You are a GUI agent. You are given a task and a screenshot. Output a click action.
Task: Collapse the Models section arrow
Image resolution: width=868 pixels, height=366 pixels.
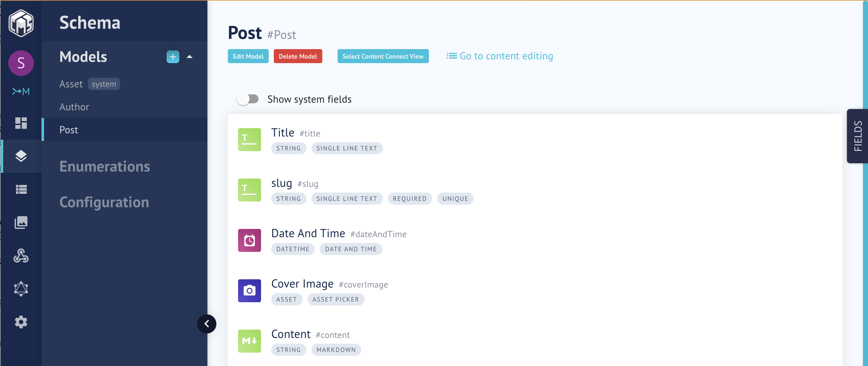(189, 57)
